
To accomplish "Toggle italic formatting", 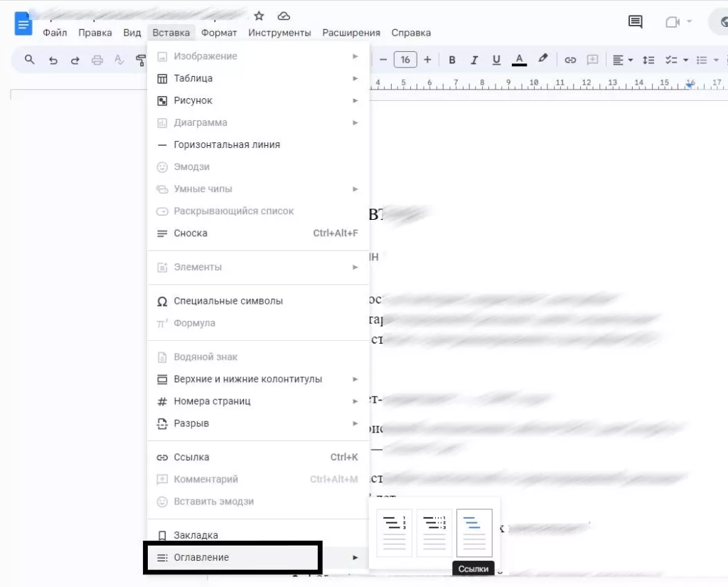I will [x=474, y=60].
